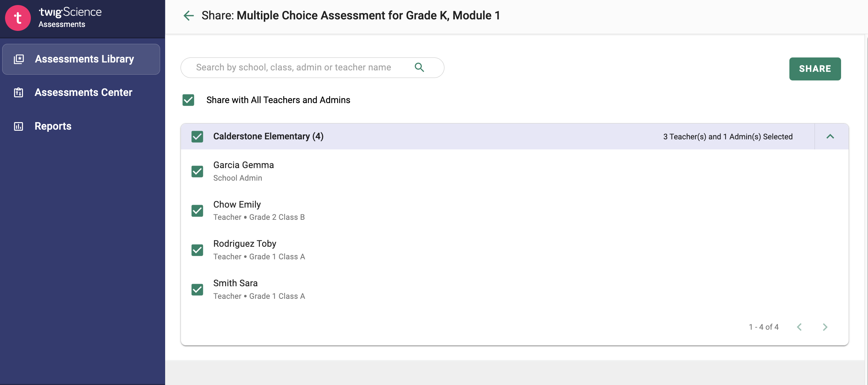Uncheck Smith Sara teacher
868x385 pixels.
point(197,289)
